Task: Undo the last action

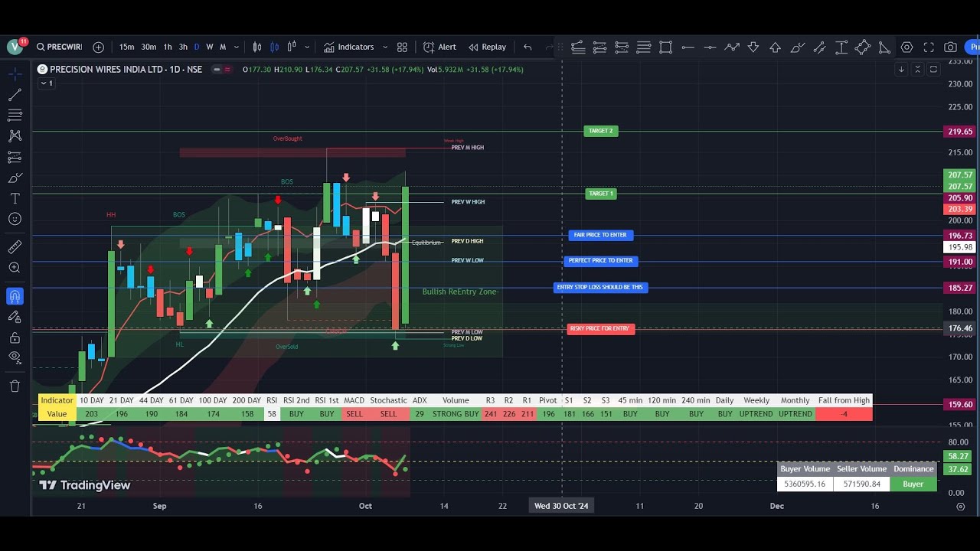Action: click(x=528, y=47)
